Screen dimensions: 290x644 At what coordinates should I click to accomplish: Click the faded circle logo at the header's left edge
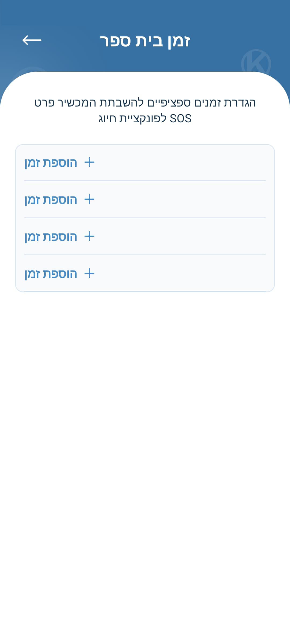click(30, 70)
